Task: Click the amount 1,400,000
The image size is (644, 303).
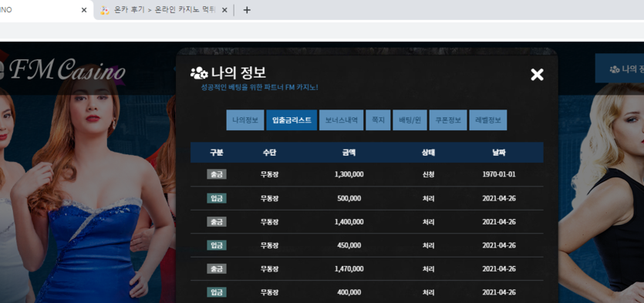Action: click(349, 222)
